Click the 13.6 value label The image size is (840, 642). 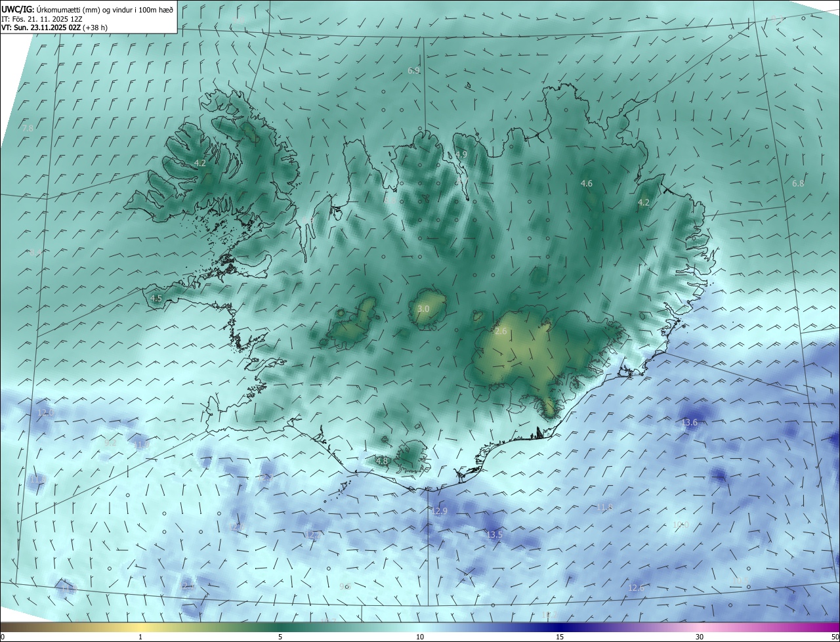pos(689,423)
